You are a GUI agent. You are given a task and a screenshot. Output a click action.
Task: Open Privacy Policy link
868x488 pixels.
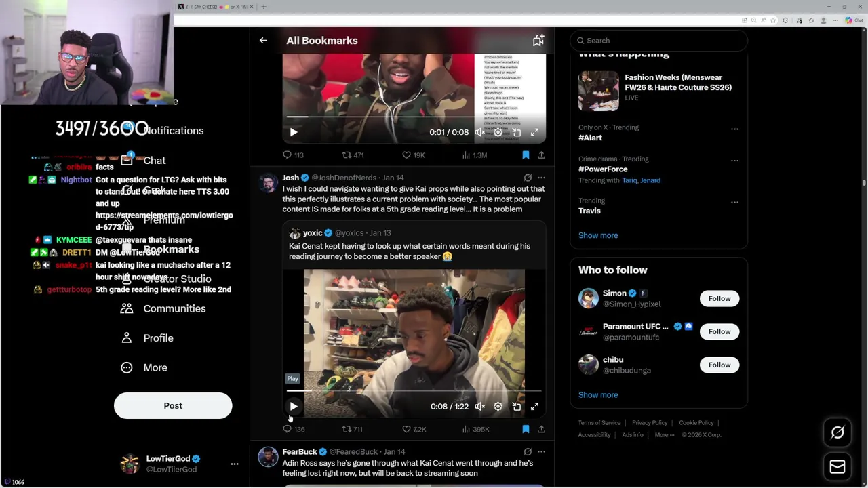[650, 423]
